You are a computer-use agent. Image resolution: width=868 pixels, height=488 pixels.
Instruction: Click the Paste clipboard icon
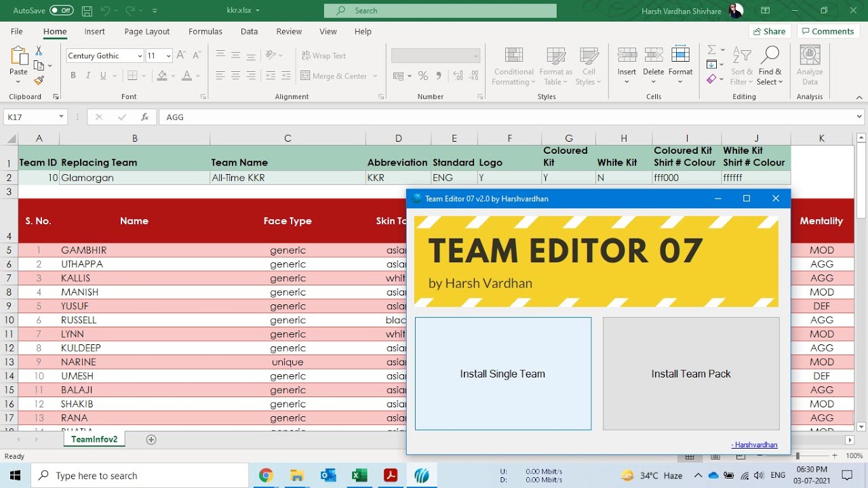click(18, 56)
